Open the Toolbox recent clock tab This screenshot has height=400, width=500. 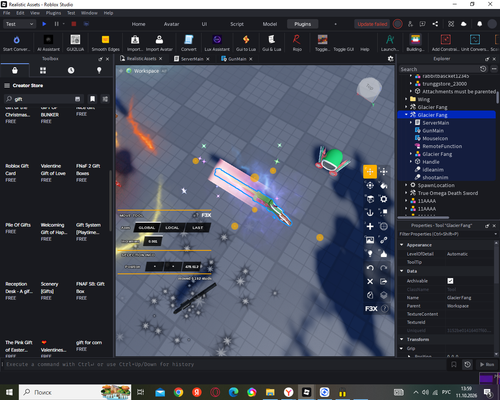tap(71, 70)
